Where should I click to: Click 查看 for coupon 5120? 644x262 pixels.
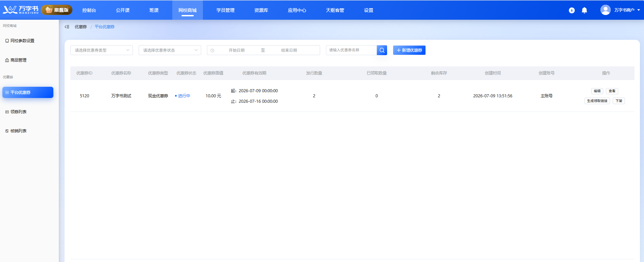(612, 91)
